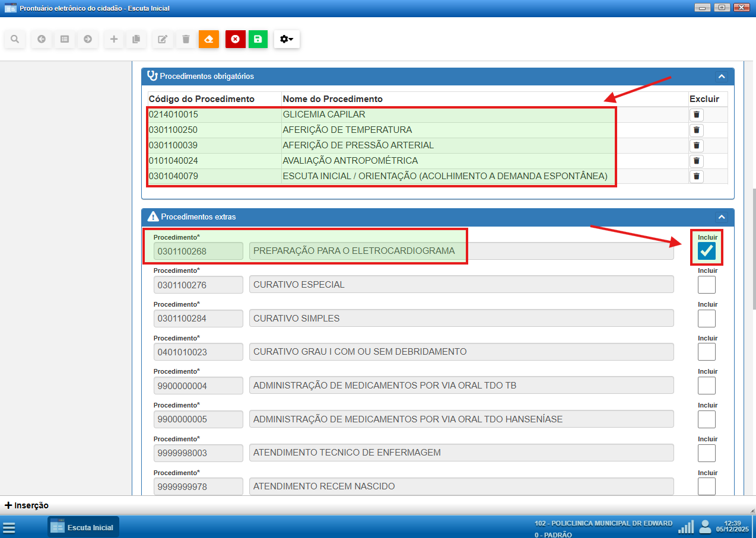Click the Inserção mode label

tap(27, 505)
